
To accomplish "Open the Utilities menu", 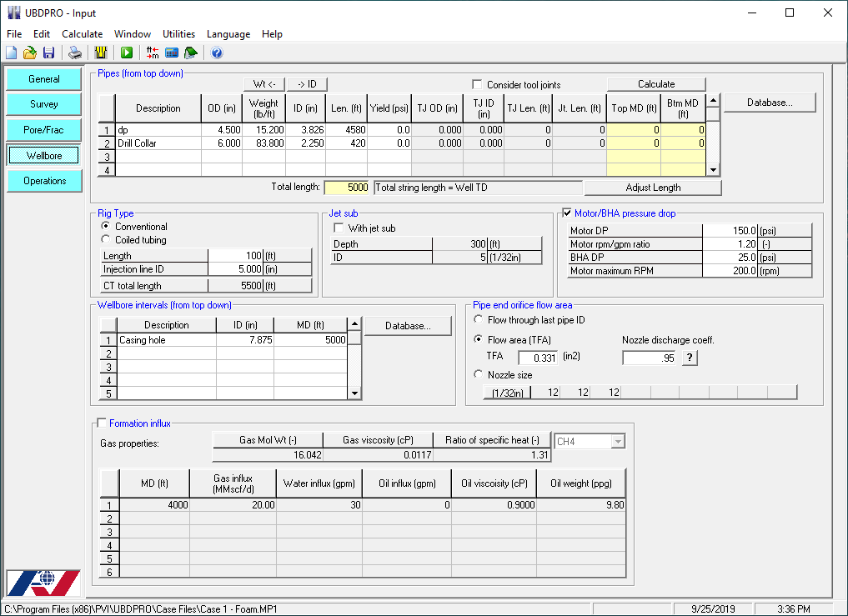I will [178, 34].
